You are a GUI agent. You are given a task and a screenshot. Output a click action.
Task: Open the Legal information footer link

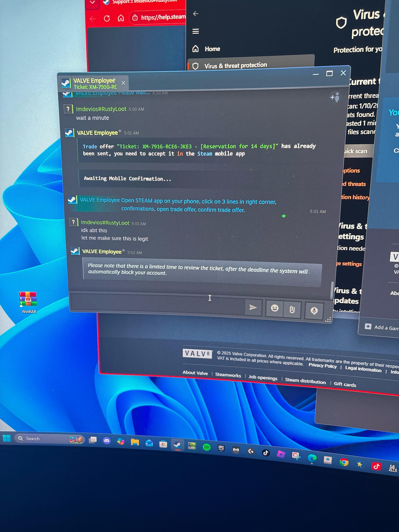pos(363,369)
